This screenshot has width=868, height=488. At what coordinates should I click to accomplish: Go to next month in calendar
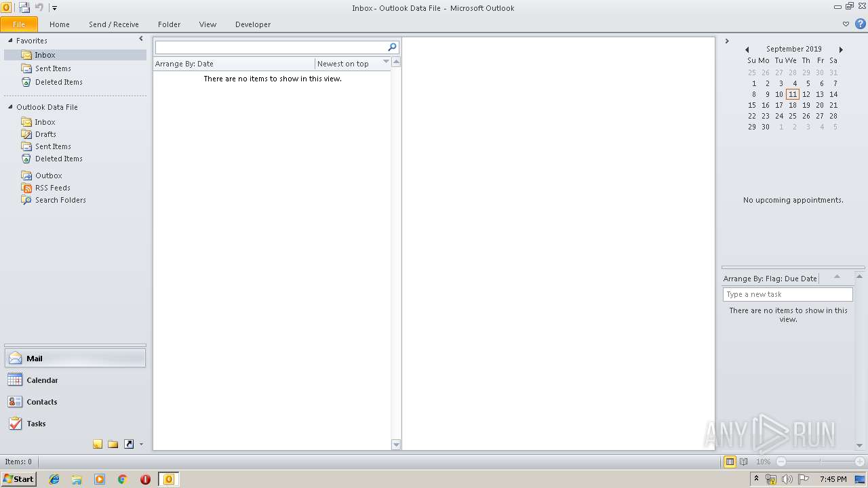click(x=841, y=49)
